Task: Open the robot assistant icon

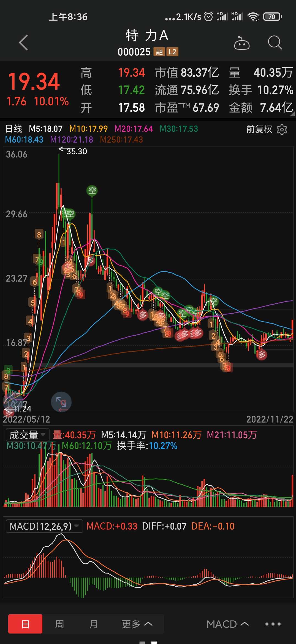Action: (x=241, y=43)
